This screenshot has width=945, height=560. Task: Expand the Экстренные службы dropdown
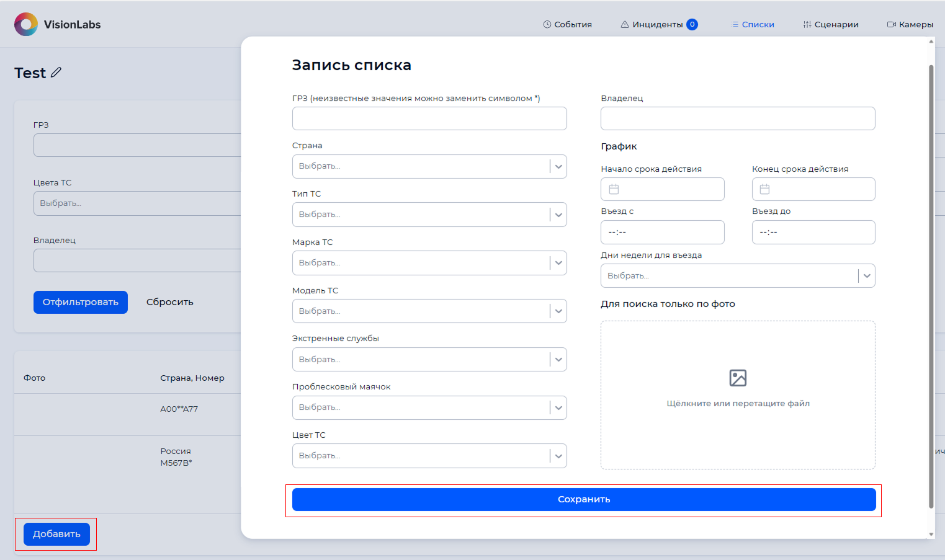pyautogui.click(x=429, y=360)
